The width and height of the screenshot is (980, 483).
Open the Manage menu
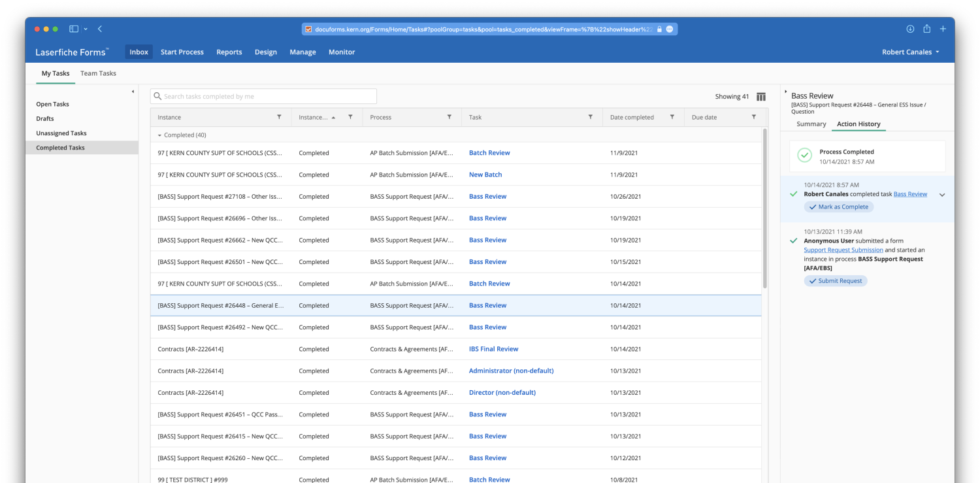[x=303, y=52]
